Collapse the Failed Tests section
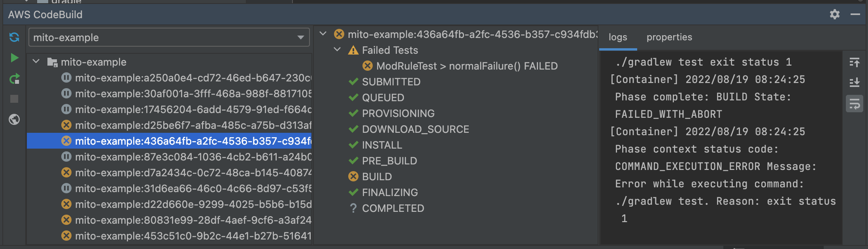 coord(338,50)
